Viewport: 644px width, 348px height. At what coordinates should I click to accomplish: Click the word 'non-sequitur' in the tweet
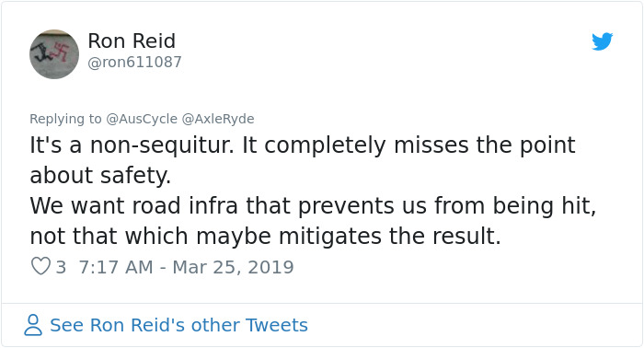[162, 146]
